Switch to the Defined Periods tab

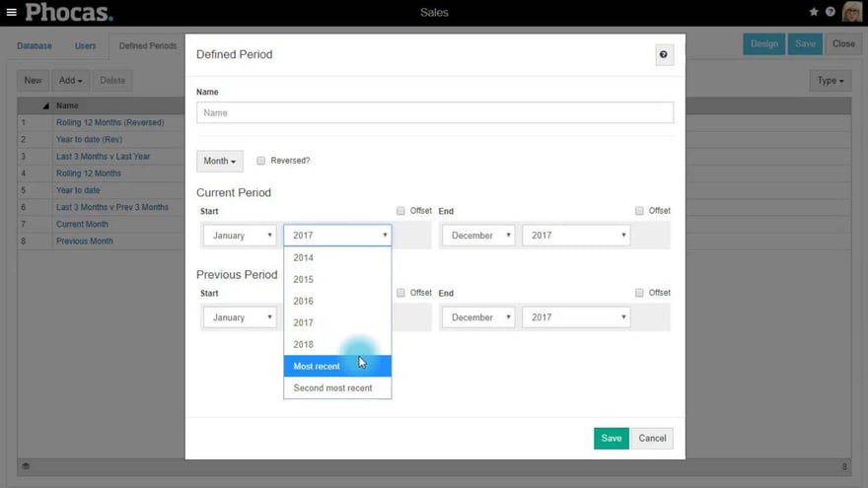pos(148,46)
